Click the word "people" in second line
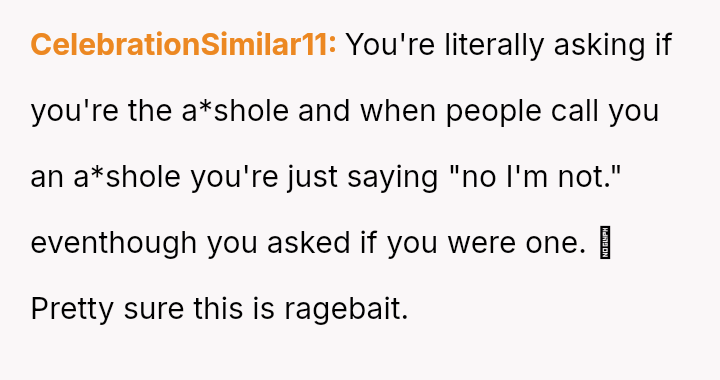 coord(494,112)
